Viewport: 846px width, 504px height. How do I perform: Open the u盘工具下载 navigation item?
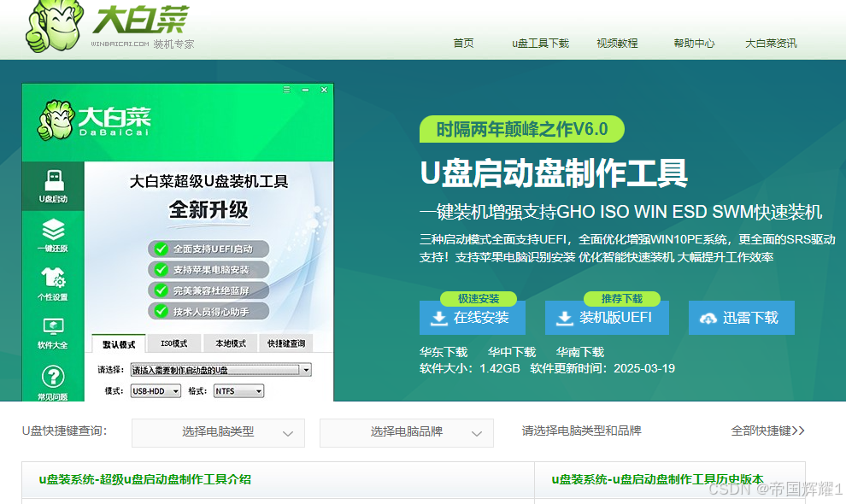[x=541, y=44]
